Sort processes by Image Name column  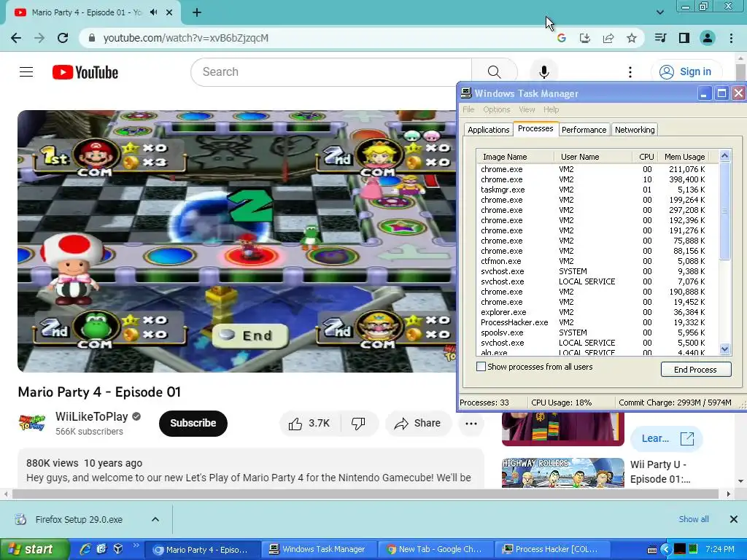pyautogui.click(x=515, y=157)
